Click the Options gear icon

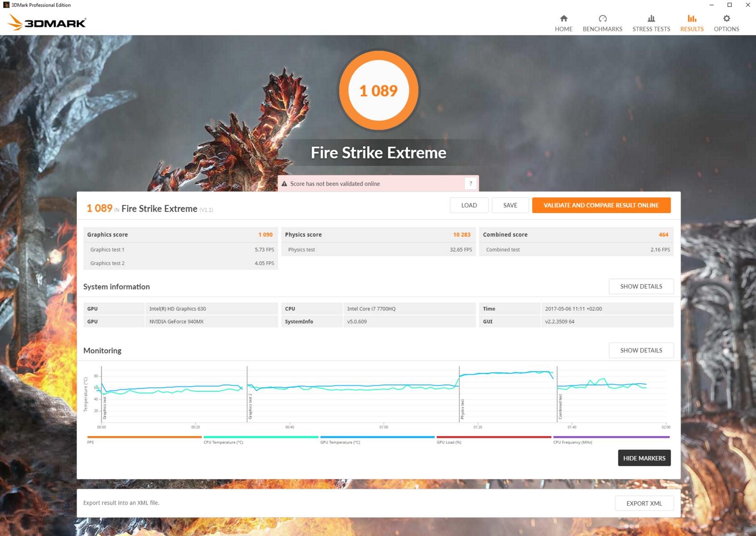[727, 19]
